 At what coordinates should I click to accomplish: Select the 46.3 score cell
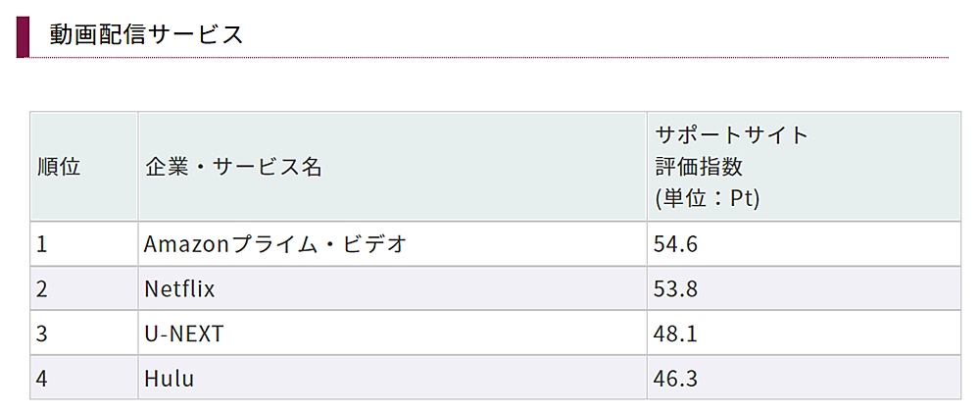pyautogui.click(x=674, y=378)
